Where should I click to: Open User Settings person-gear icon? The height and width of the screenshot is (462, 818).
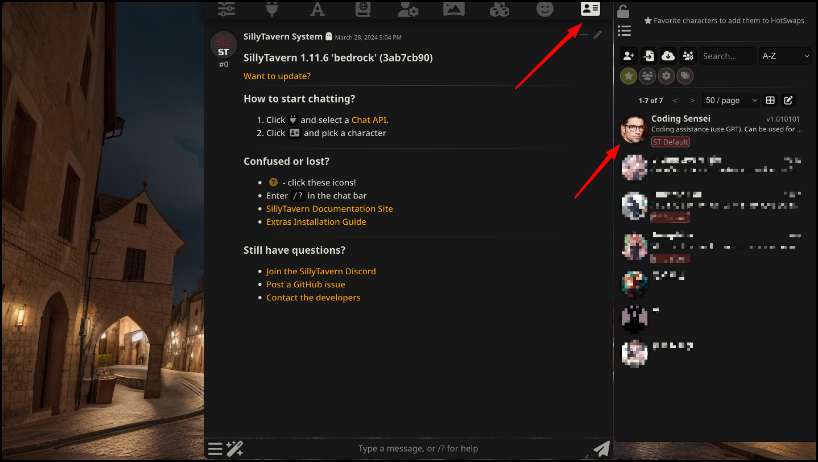click(x=408, y=9)
